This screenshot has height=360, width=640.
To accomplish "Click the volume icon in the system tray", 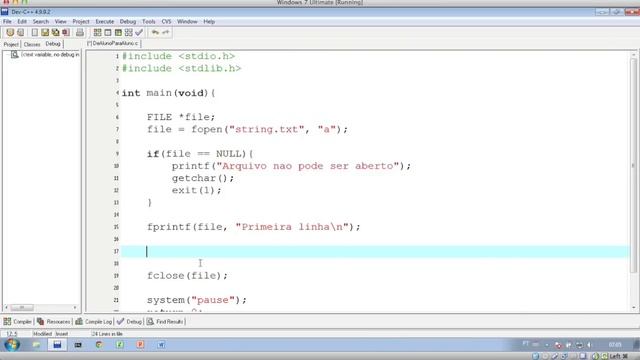I will click(x=589, y=345).
